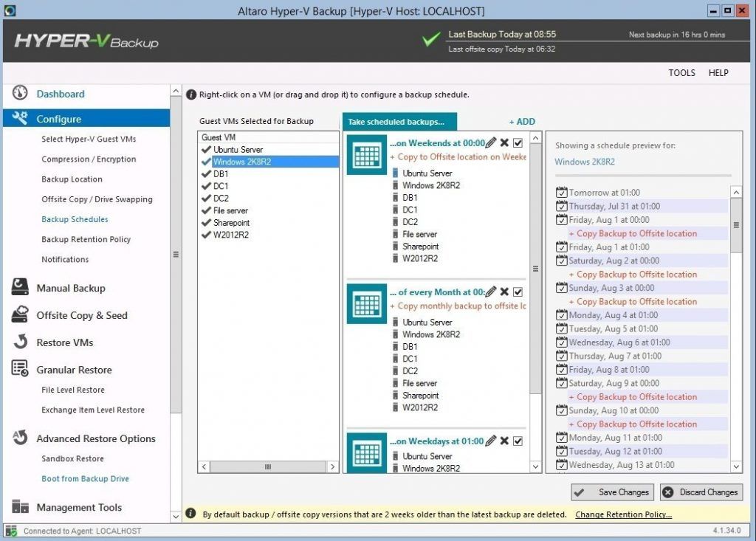This screenshot has width=756, height=541.
Task: Disable the every Month schedule checkbox
Action: (518, 292)
